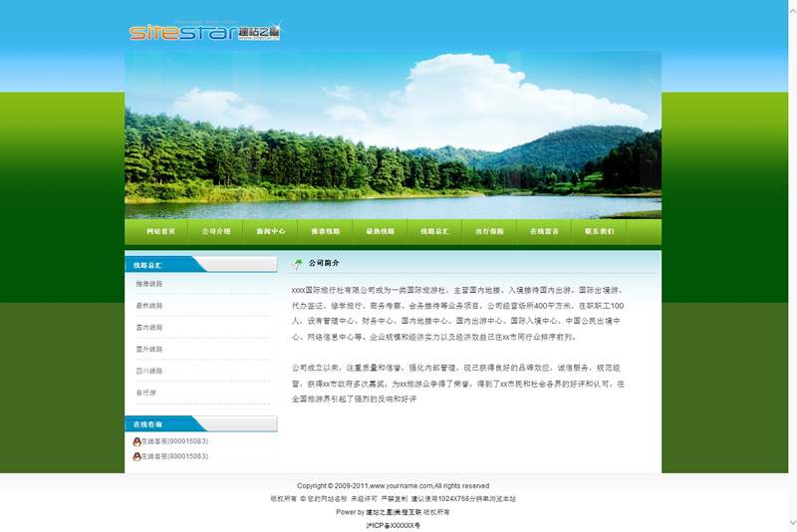
Task: Open the 网站首页 navigation item
Action: pos(160,231)
